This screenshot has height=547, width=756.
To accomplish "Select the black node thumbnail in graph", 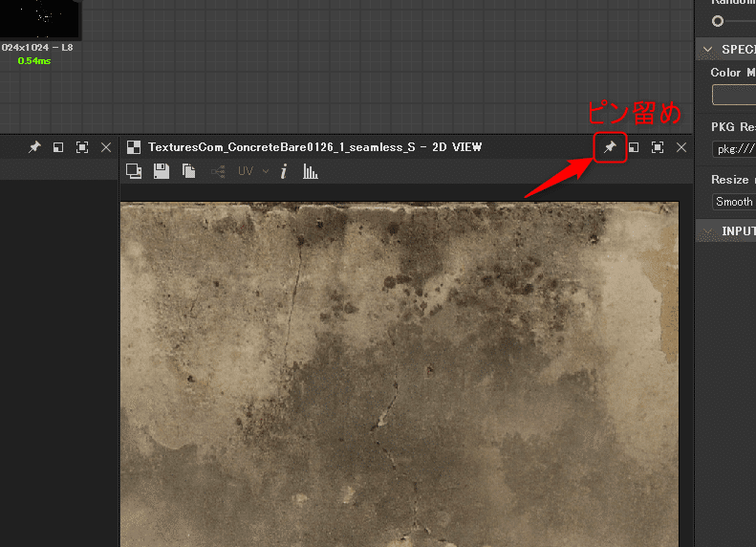I will pyautogui.click(x=39, y=18).
